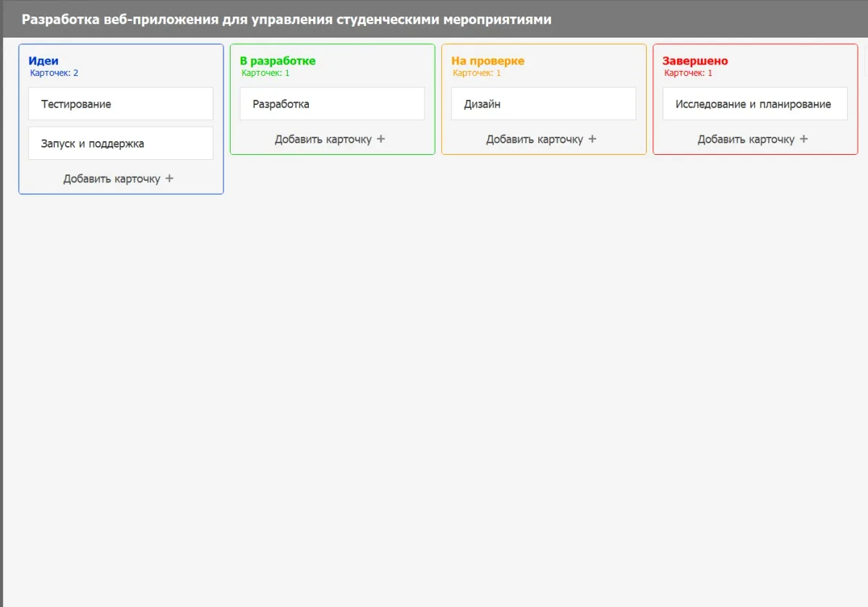Click the plus icon in the Завершено column

[x=804, y=139]
